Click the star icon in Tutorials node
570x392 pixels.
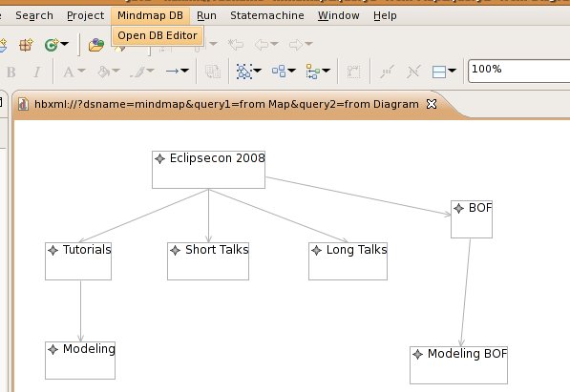pos(53,250)
